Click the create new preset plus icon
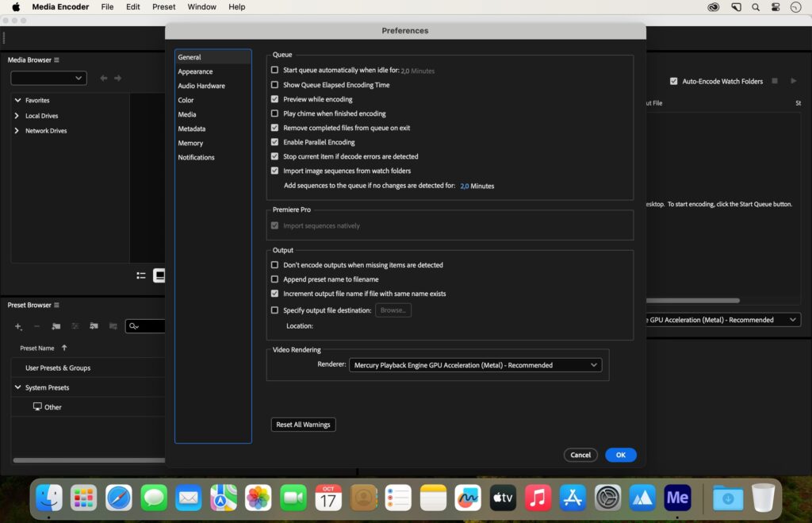Screen dimensions: 812x523 [18, 326]
